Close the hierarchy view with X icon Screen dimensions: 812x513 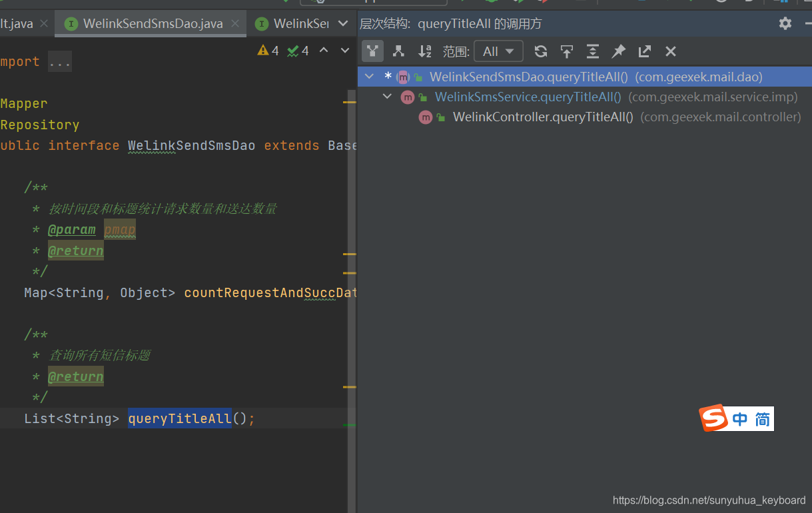coord(671,51)
